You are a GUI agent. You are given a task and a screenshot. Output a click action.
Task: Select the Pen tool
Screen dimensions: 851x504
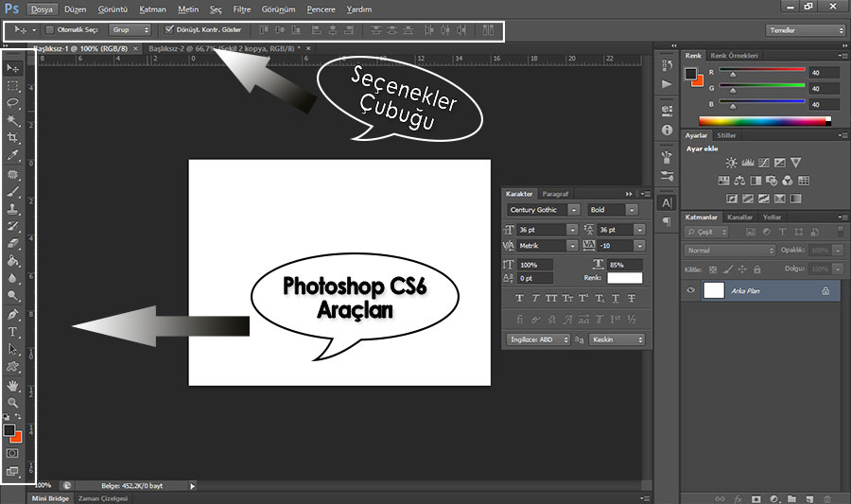pos(12,315)
